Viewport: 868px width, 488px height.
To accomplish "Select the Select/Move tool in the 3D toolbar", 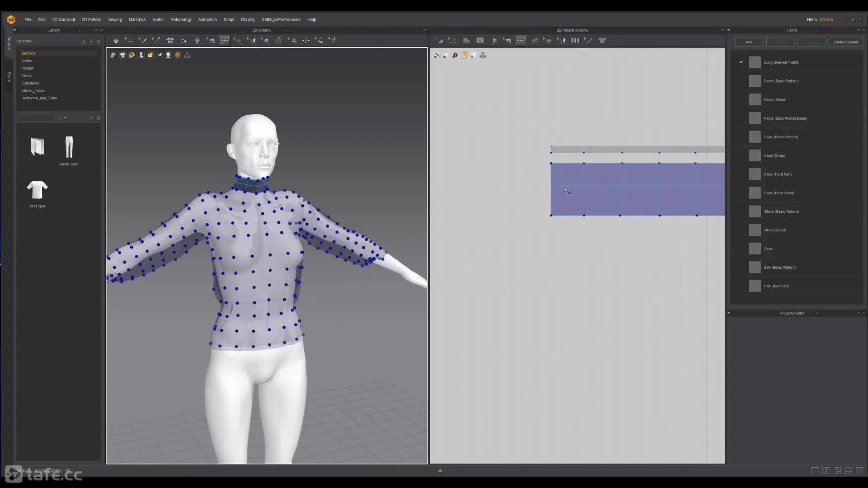I will 129,41.
